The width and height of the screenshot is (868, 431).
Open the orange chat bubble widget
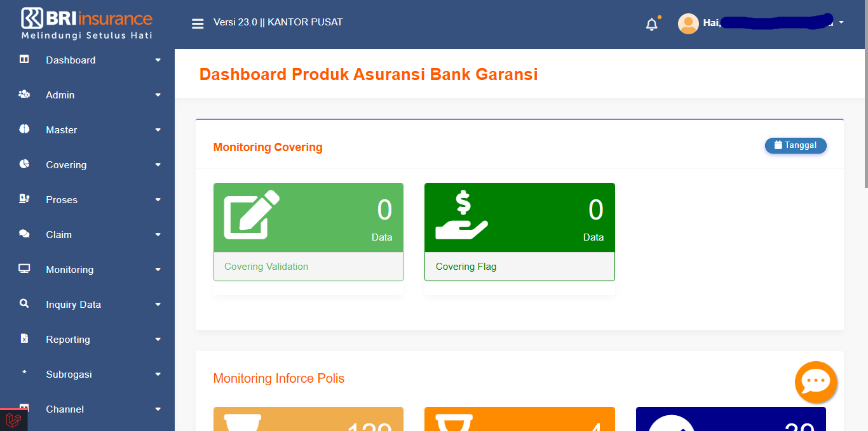[816, 382]
